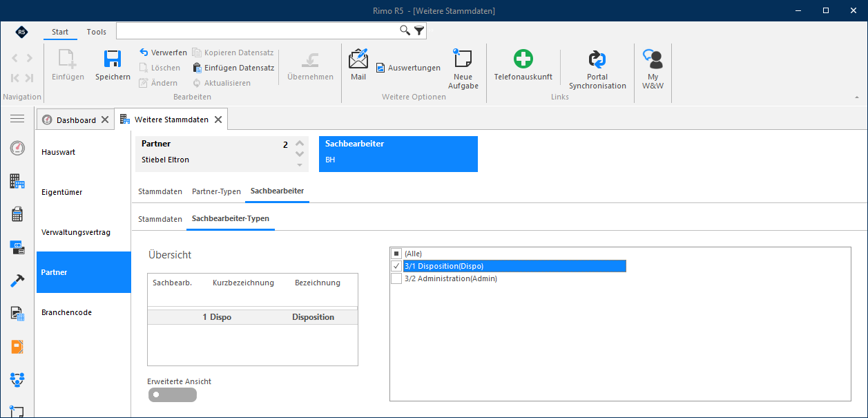Click the Übernehmen icon
The width and height of the screenshot is (868, 418).
pos(310,59)
